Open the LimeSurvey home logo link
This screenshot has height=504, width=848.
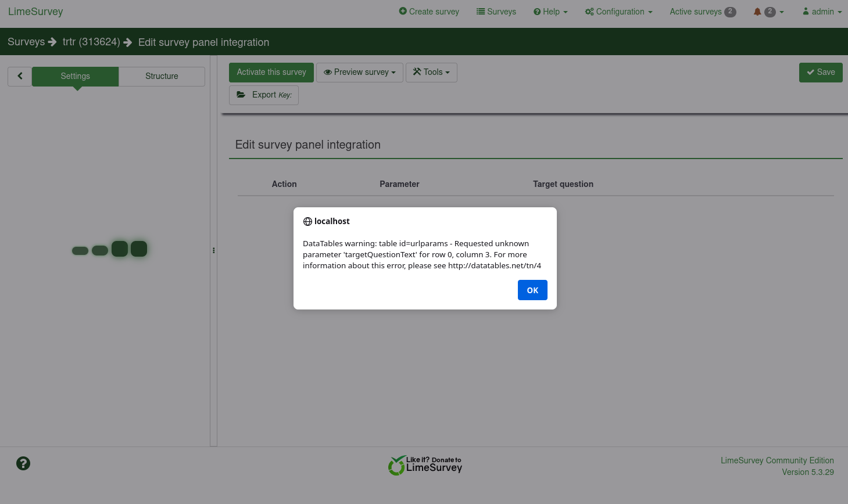point(35,12)
